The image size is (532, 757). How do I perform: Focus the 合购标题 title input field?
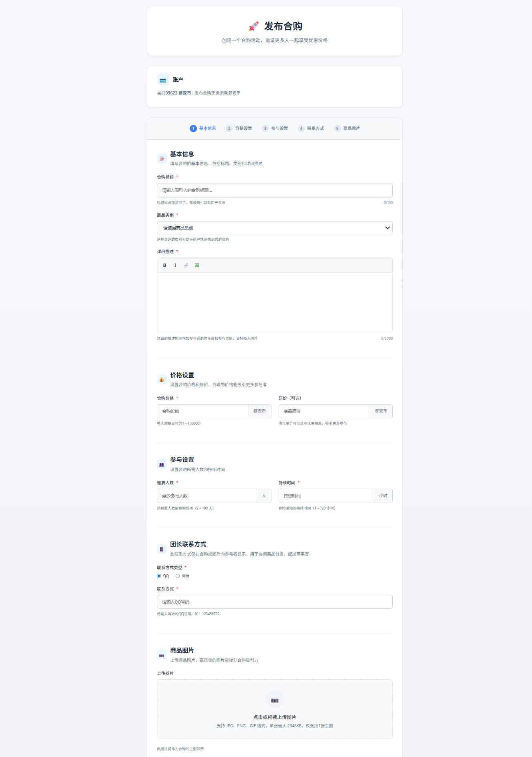[x=275, y=190]
